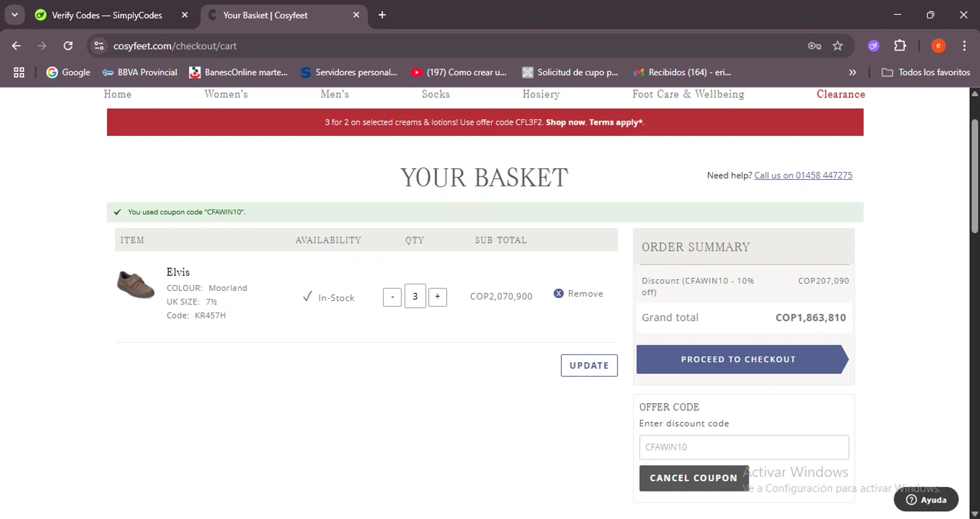Click the Code: KR457H text

pyautogui.click(x=196, y=316)
